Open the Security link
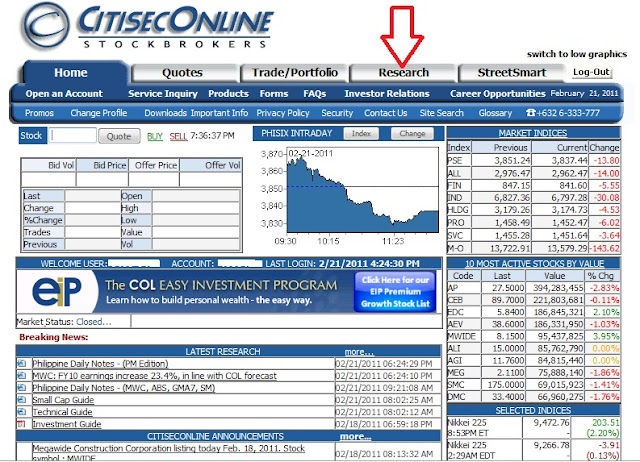Viewport: 640px width, 462px height. (x=337, y=113)
